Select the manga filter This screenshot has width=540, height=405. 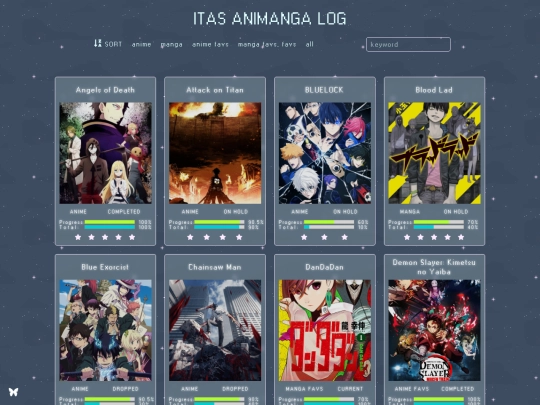tap(172, 44)
